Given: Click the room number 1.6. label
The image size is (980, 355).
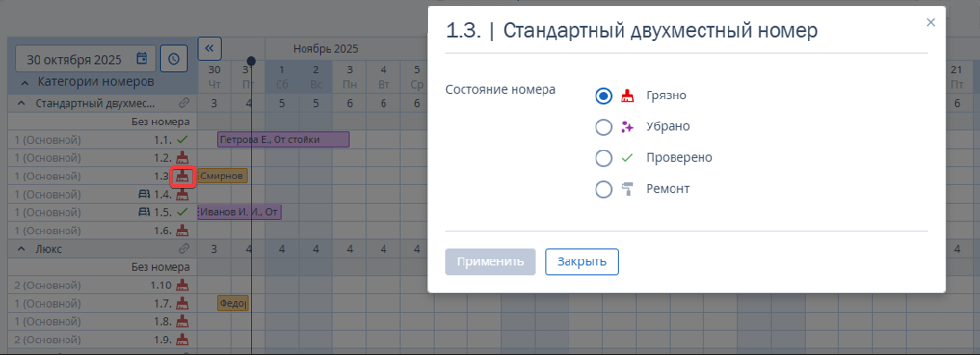Looking at the screenshot, I should (163, 231).
